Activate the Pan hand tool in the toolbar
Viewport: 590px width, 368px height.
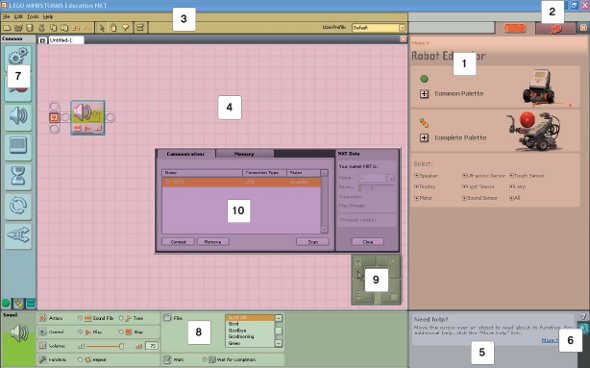(113, 28)
